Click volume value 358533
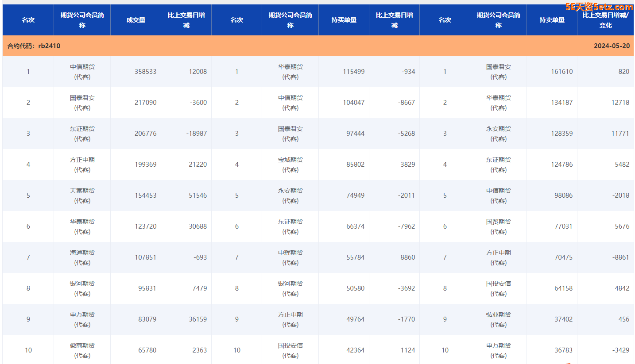635x364 pixels. coord(146,72)
